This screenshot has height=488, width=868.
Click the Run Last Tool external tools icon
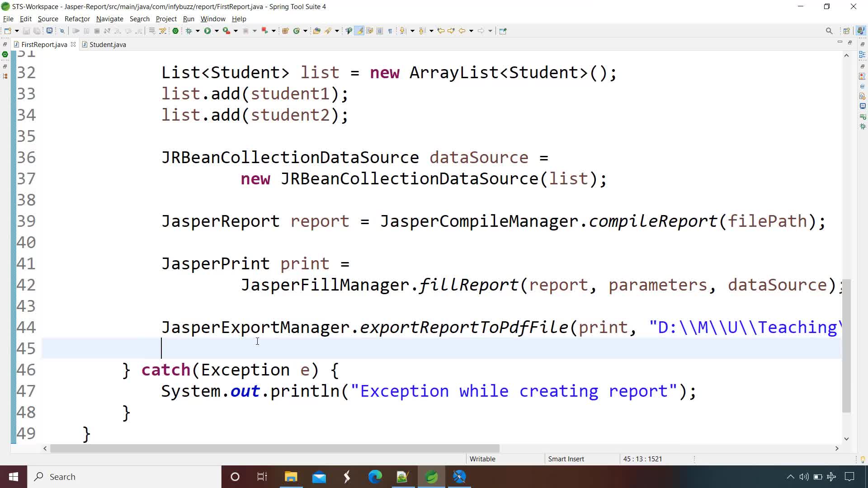pos(226,31)
